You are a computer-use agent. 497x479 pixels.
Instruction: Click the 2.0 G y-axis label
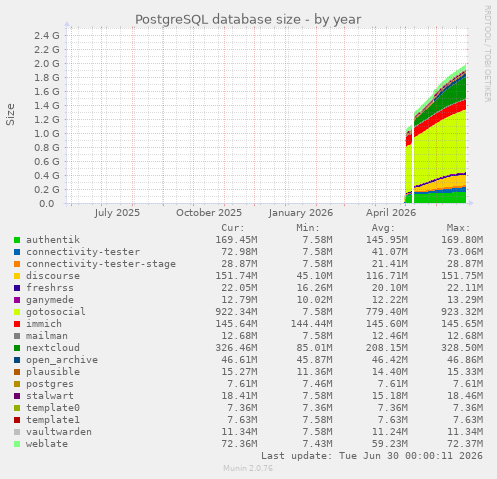(47, 63)
